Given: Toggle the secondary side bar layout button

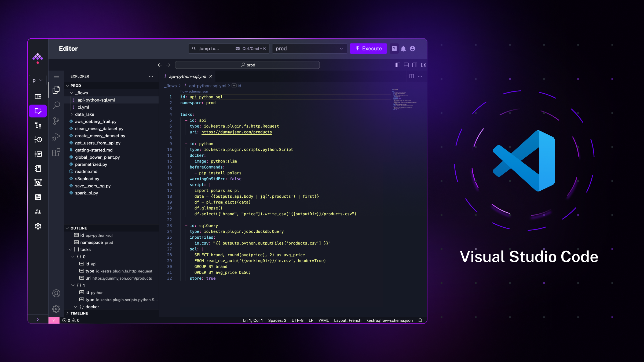Looking at the screenshot, I should [415, 65].
